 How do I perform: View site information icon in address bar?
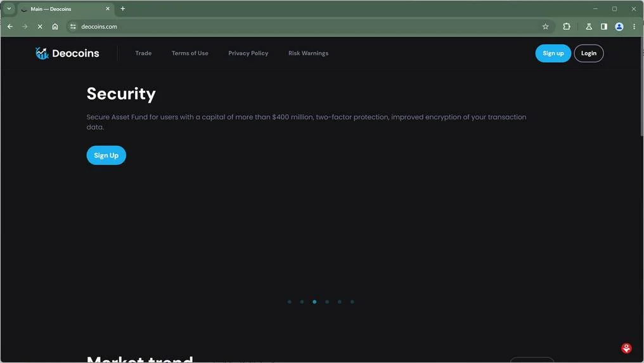(x=73, y=26)
